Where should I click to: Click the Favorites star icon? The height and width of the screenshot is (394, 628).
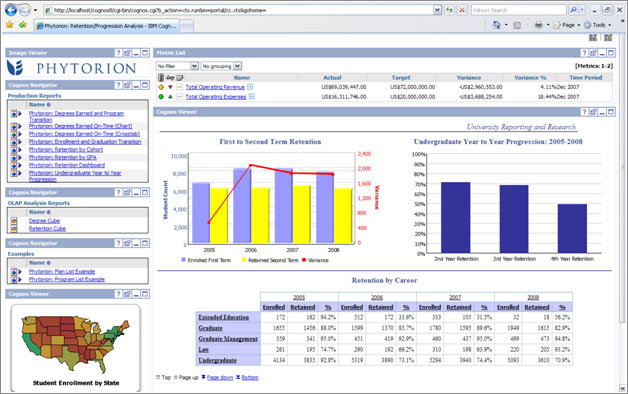(x=10, y=25)
